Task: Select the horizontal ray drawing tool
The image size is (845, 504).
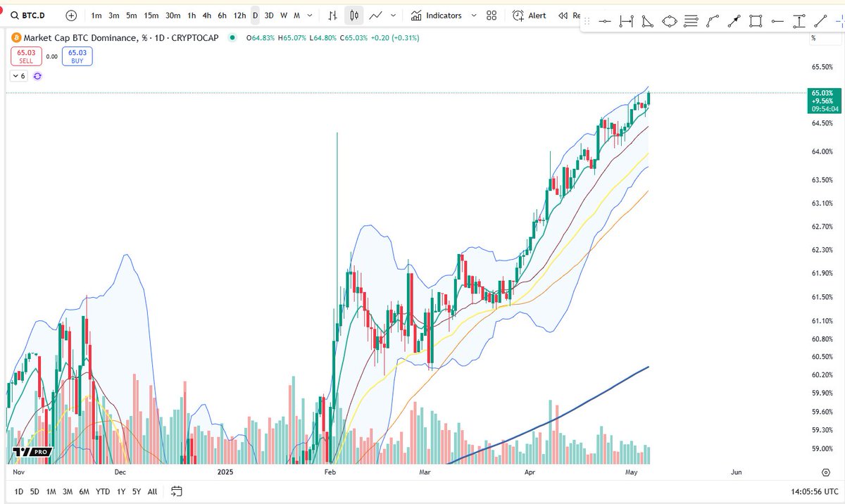Action: click(x=777, y=21)
